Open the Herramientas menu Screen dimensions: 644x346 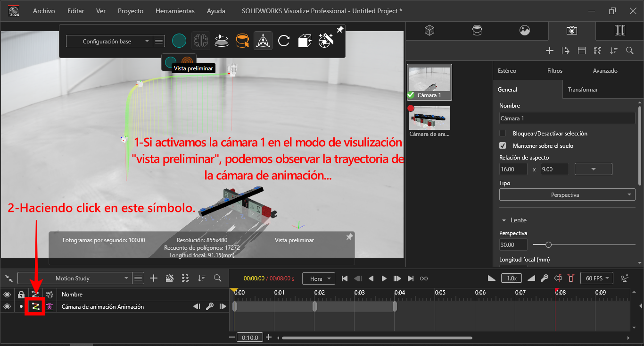click(x=175, y=11)
